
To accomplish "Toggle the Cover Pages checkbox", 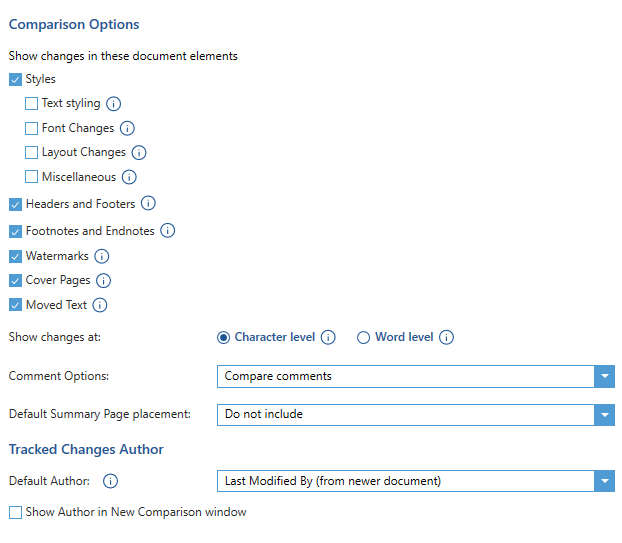I will coord(15,281).
